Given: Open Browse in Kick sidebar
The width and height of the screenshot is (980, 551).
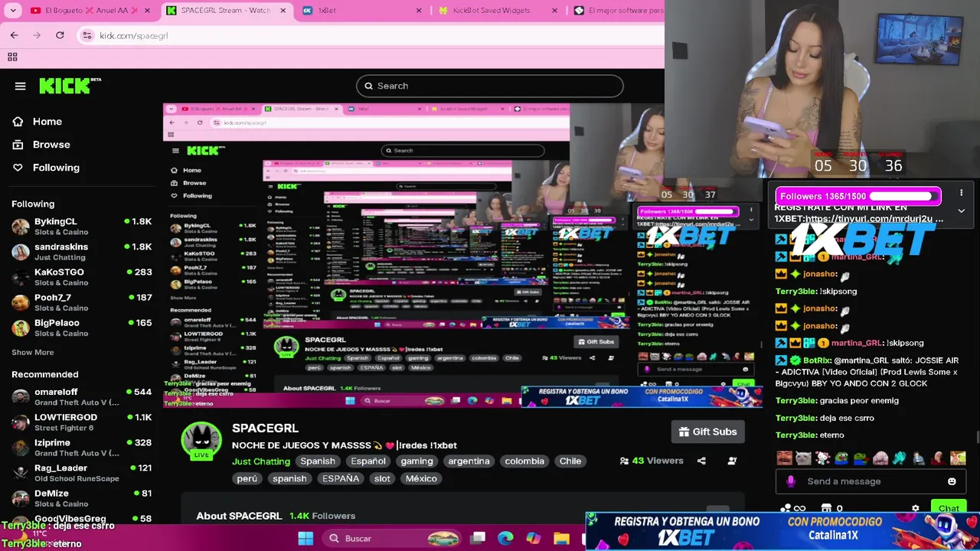Looking at the screenshot, I should coord(41,145).
